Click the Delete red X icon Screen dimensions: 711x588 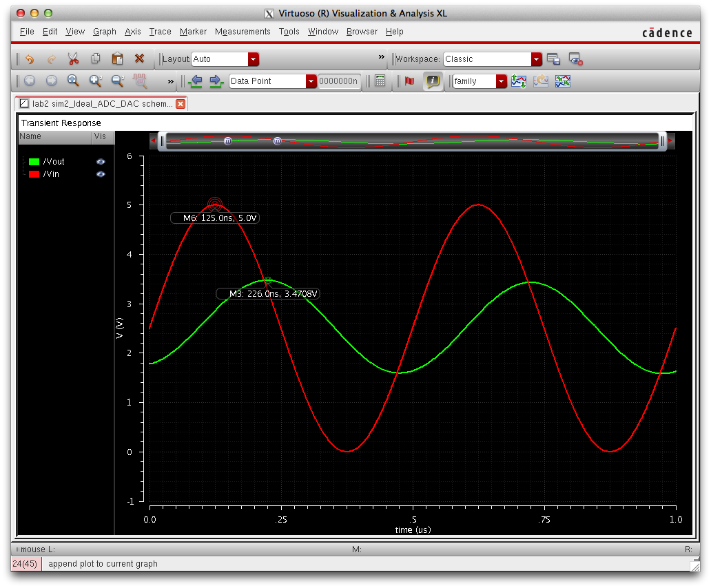coord(139,59)
